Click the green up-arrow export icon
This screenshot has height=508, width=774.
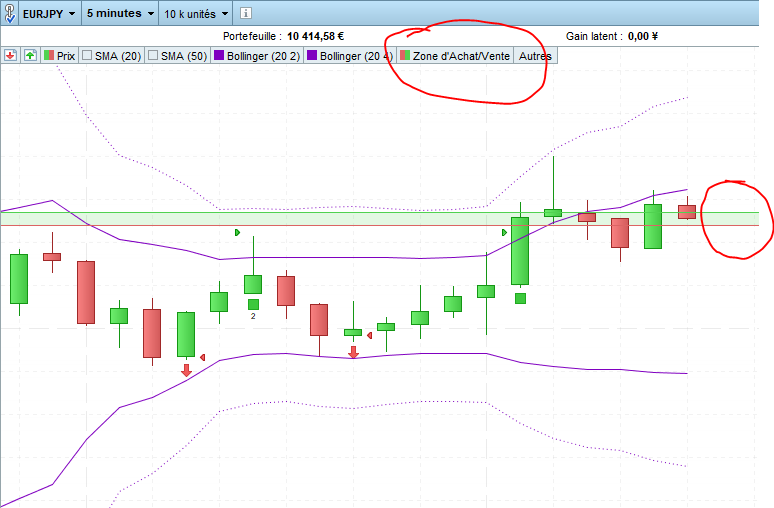coord(30,55)
